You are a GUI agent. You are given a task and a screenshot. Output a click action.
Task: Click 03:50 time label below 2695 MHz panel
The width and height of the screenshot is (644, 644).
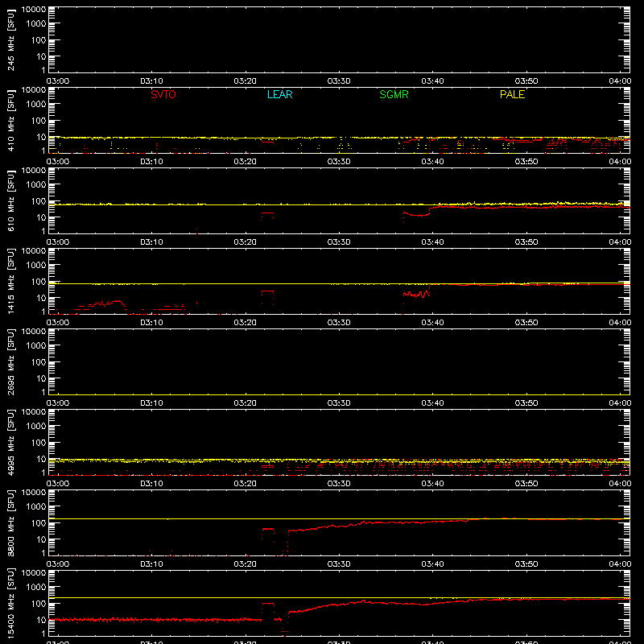[526, 403]
